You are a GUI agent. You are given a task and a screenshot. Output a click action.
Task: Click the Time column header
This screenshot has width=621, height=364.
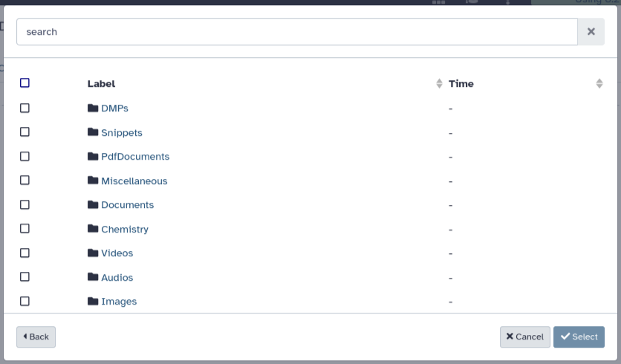point(461,84)
